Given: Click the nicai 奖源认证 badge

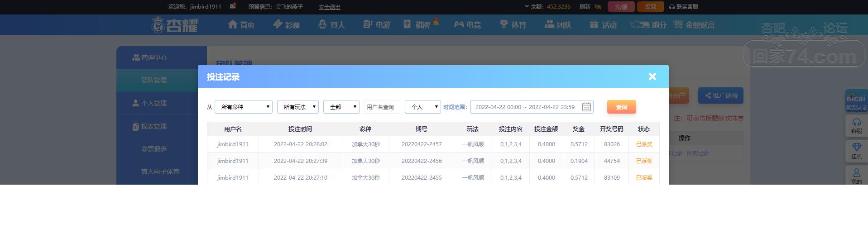Looking at the screenshot, I should pos(856,100).
